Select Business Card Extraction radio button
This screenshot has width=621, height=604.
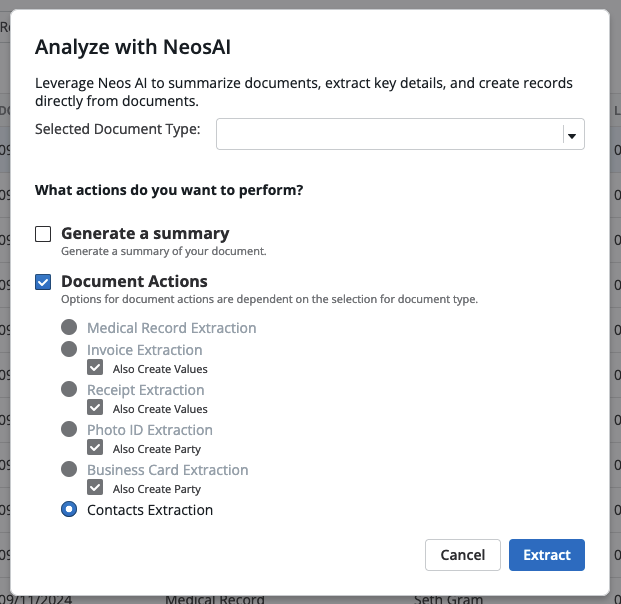pyautogui.click(x=69, y=469)
